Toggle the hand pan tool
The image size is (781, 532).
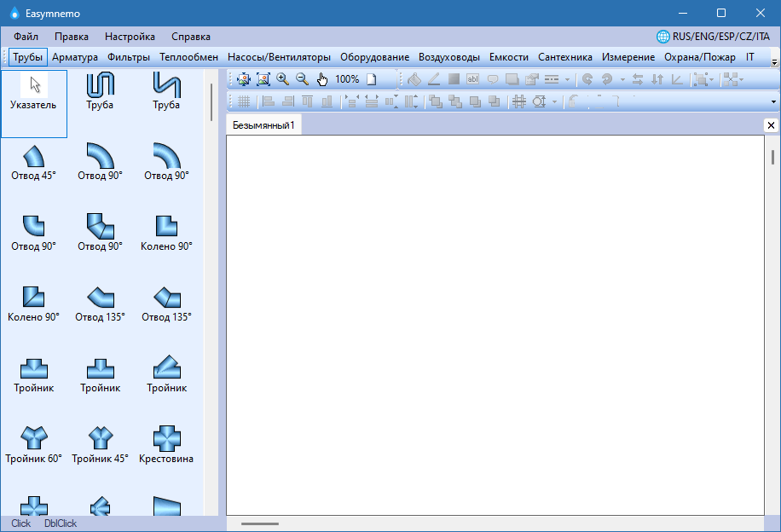[x=322, y=79]
